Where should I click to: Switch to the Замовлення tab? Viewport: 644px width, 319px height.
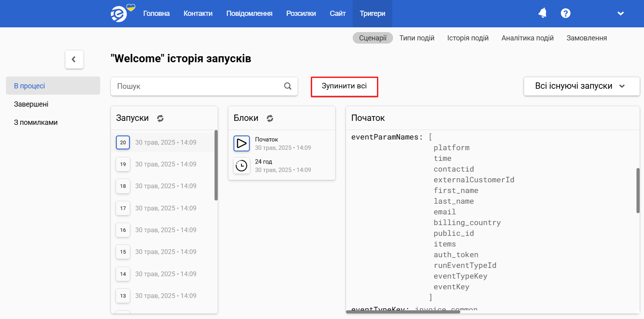[x=587, y=38]
